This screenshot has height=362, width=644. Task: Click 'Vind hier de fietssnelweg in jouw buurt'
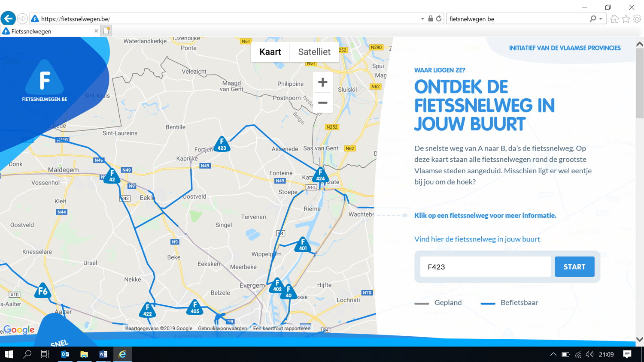coord(477,239)
